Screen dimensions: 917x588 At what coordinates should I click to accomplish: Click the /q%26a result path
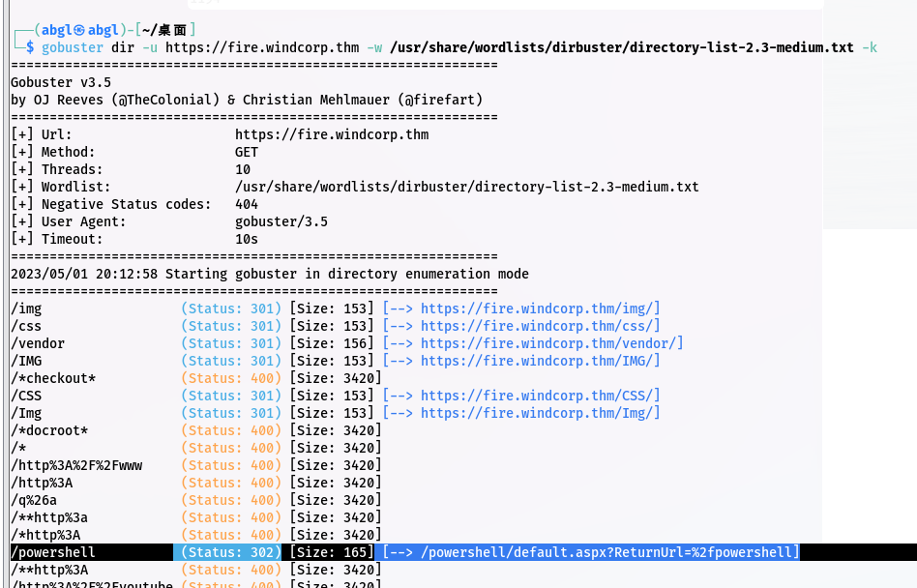coord(34,500)
